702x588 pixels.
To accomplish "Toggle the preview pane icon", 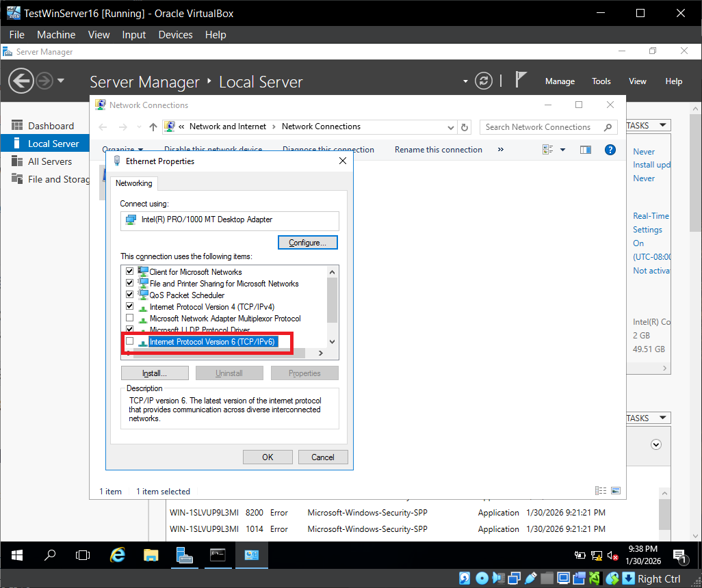I will (585, 150).
